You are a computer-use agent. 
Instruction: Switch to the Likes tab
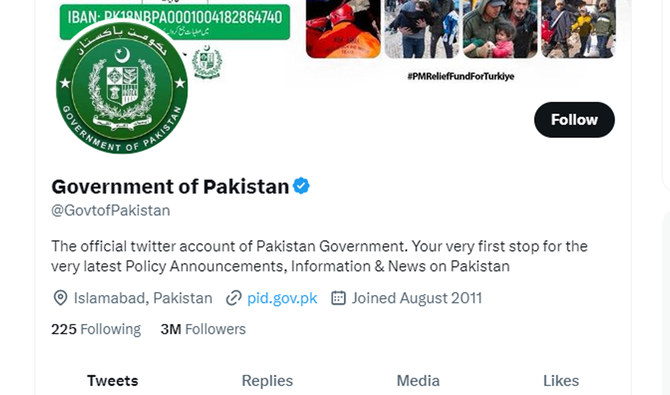click(561, 380)
